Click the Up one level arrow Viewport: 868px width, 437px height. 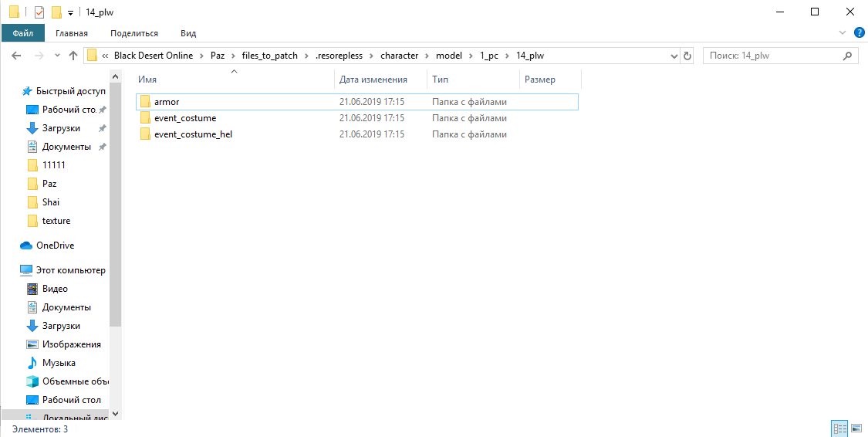coord(73,56)
